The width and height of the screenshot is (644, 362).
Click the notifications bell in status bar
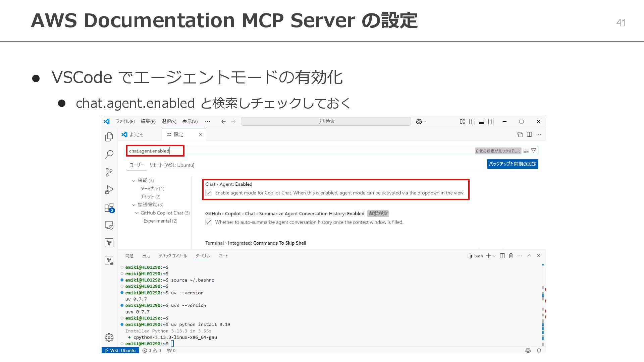[x=539, y=350]
